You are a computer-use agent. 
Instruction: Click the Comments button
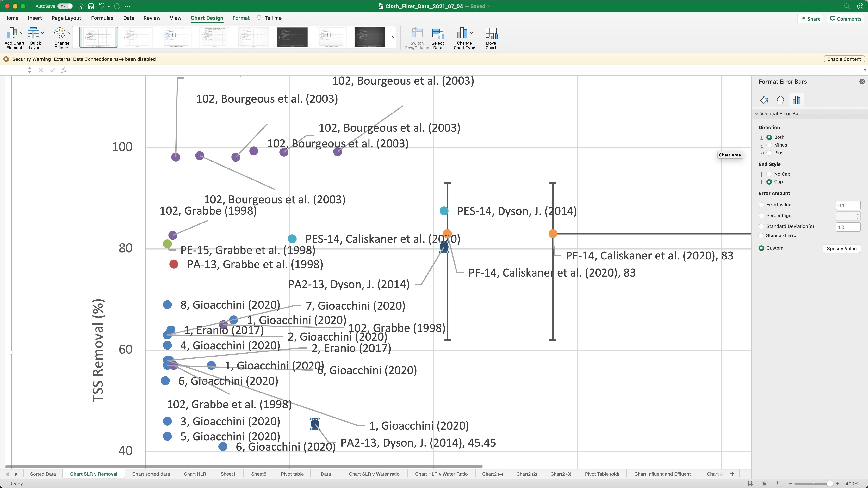pyautogui.click(x=845, y=19)
